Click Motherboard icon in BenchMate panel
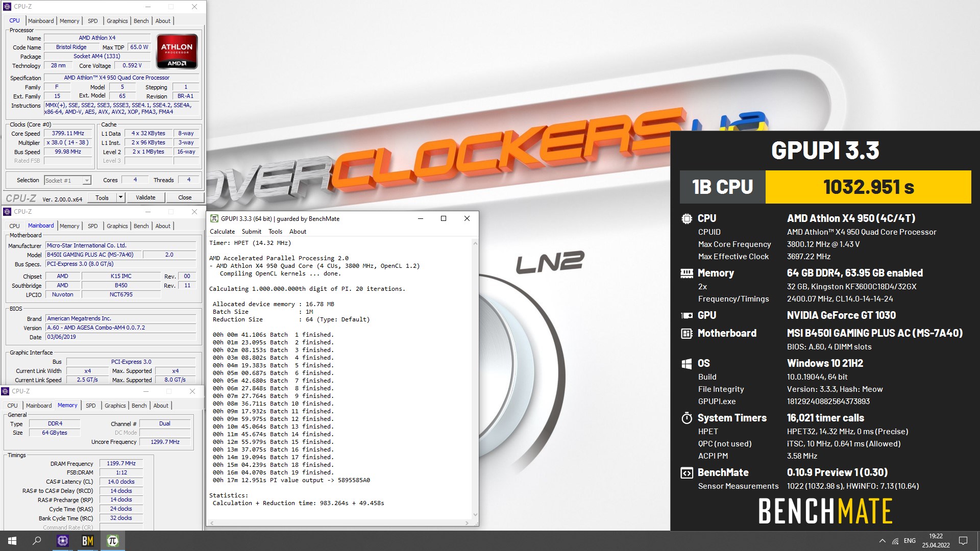Image resolution: width=980 pixels, height=551 pixels. 687,333
